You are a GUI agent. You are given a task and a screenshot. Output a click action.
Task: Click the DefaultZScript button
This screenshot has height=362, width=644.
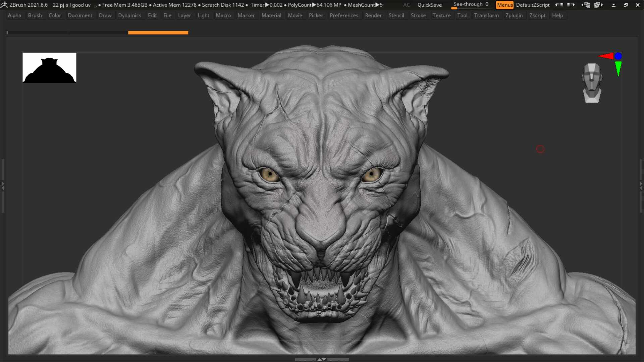pyautogui.click(x=533, y=5)
